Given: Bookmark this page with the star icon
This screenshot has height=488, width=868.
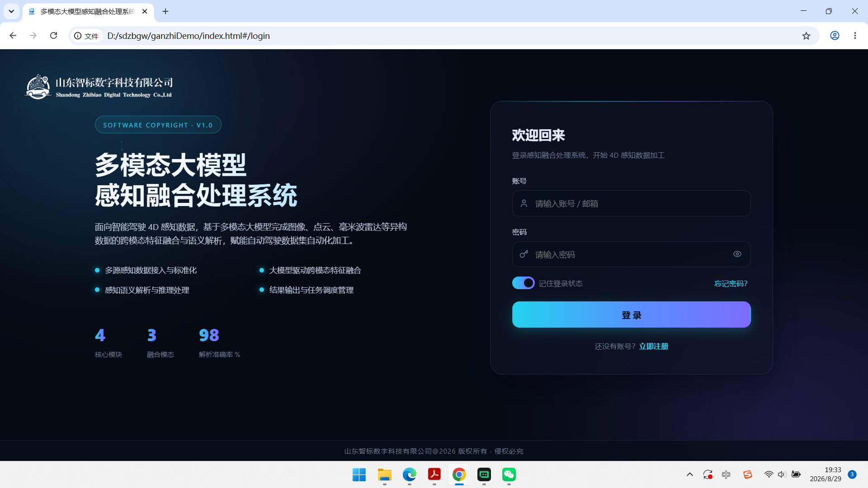Looking at the screenshot, I should point(806,36).
